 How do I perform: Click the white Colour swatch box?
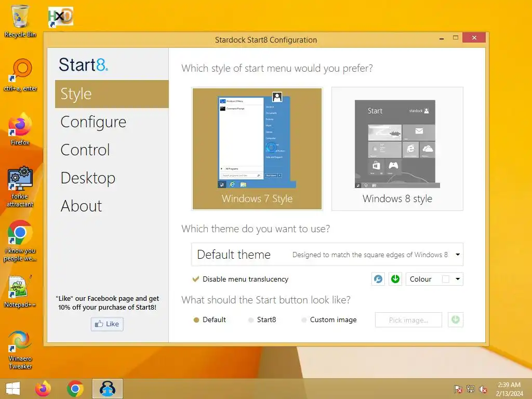click(x=445, y=279)
